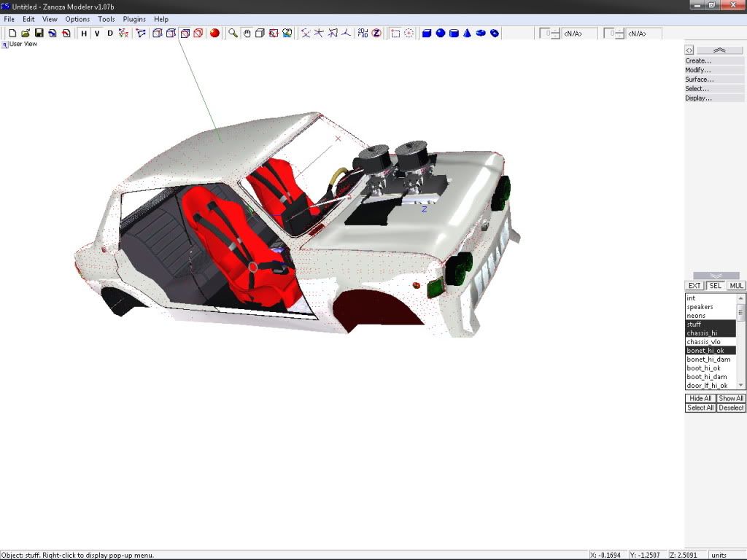Select the Zoom magnifier tool
747x560 pixels.
tap(233, 33)
